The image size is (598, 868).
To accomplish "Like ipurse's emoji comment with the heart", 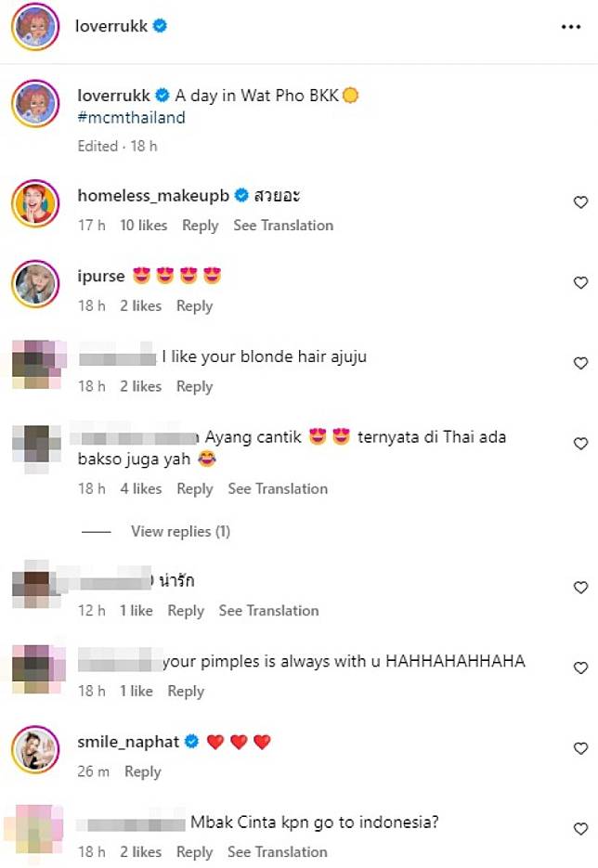I will (580, 283).
